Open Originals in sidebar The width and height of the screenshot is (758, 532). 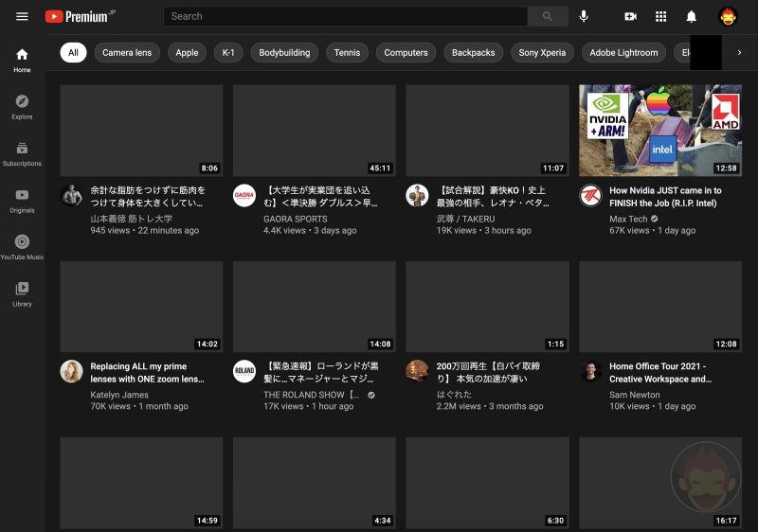pos(22,201)
